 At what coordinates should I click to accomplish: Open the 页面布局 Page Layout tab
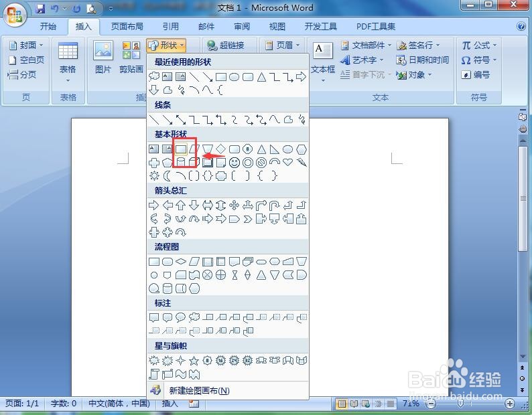point(127,27)
